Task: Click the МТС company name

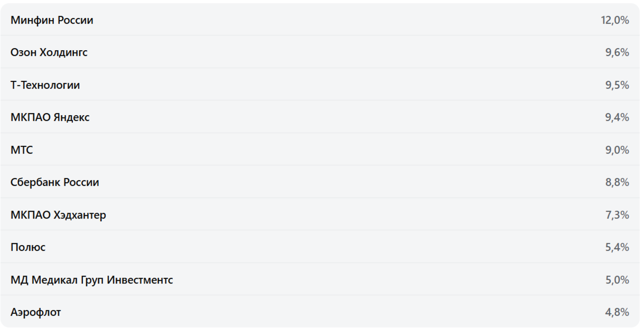Action: [22, 150]
